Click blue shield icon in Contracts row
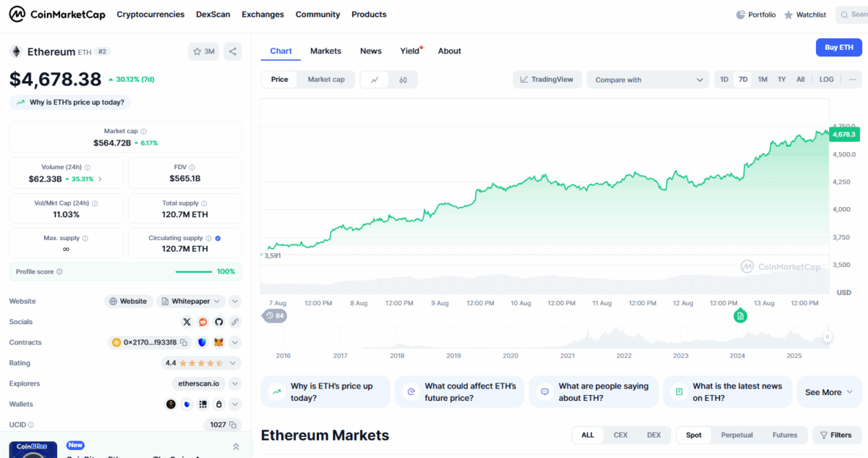 pyautogui.click(x=202, y=342)
